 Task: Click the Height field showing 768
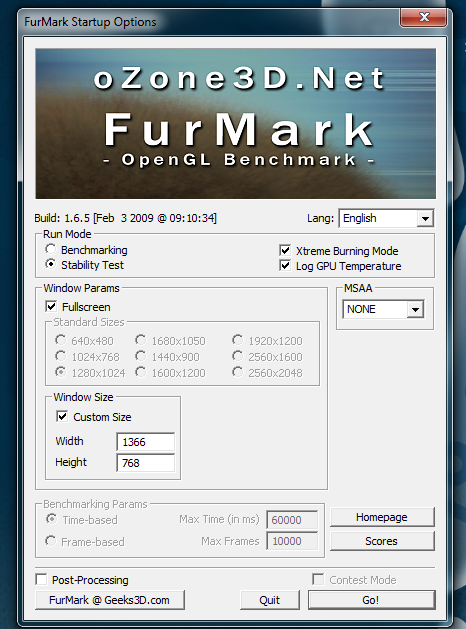pos(146,463)
